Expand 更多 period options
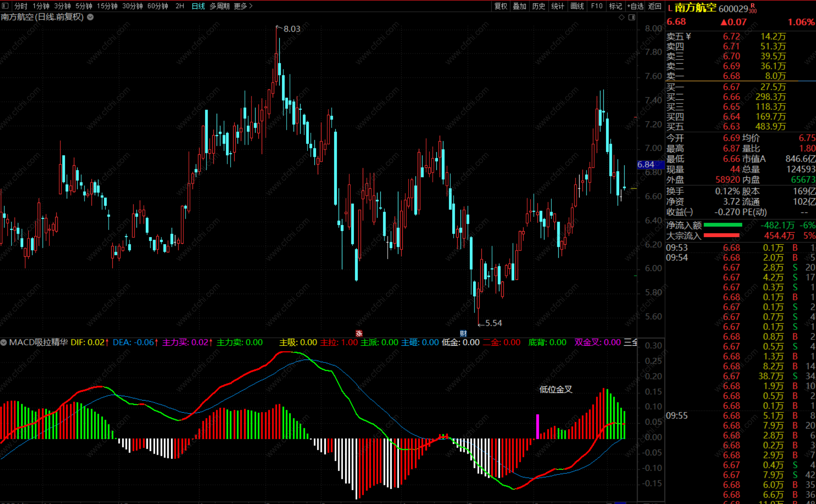The image size is (816, 504). 243,6
